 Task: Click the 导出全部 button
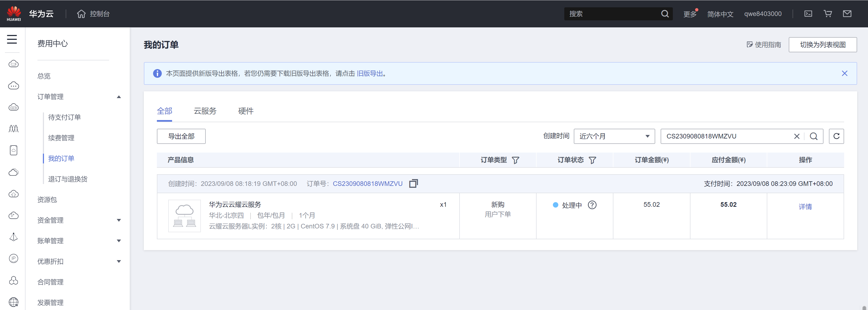coord(181,136)
